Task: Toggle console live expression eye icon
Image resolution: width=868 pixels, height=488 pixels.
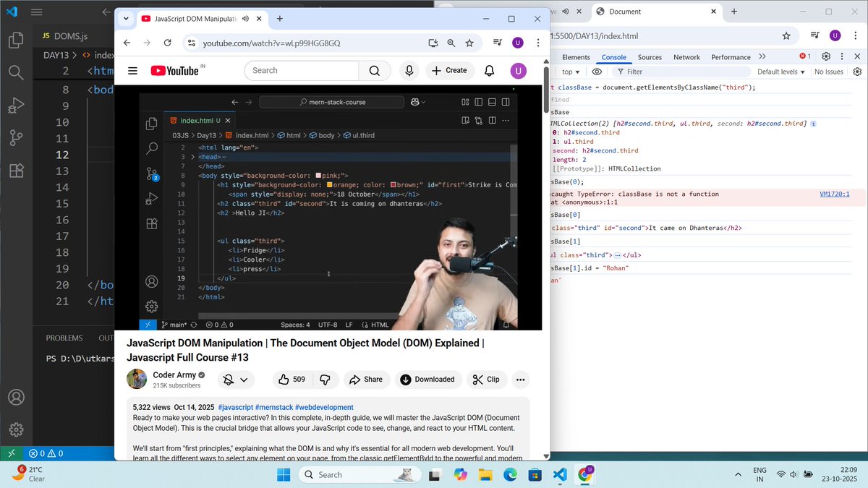Action: [x=597, y=72]
